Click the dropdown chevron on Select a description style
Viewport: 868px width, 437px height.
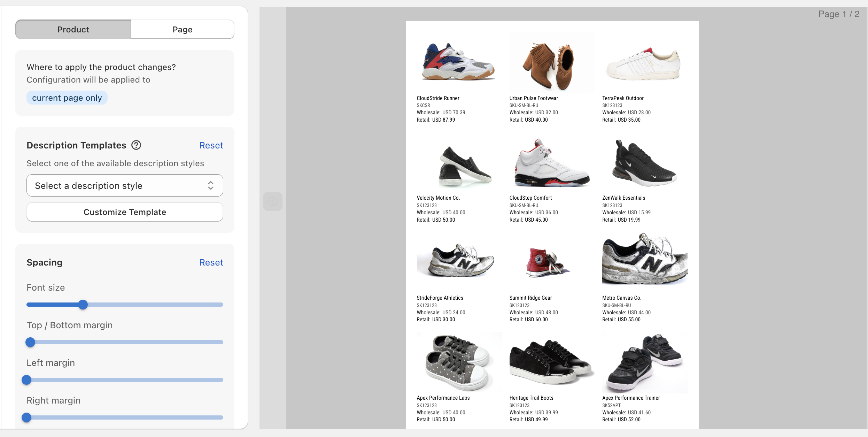coord(211,185)
